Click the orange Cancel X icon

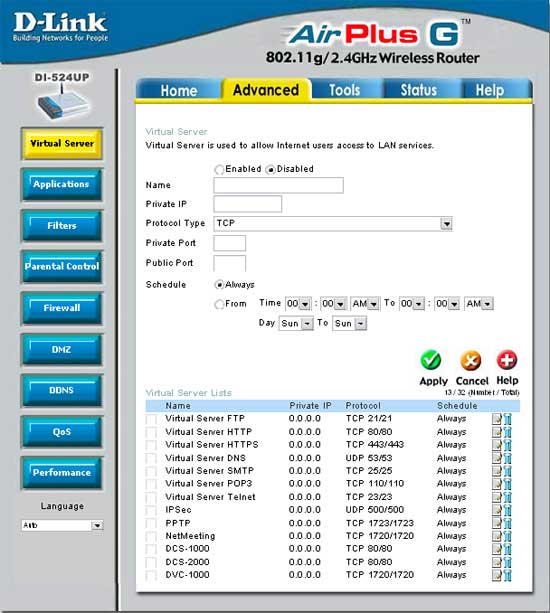[x=471, y=360]
